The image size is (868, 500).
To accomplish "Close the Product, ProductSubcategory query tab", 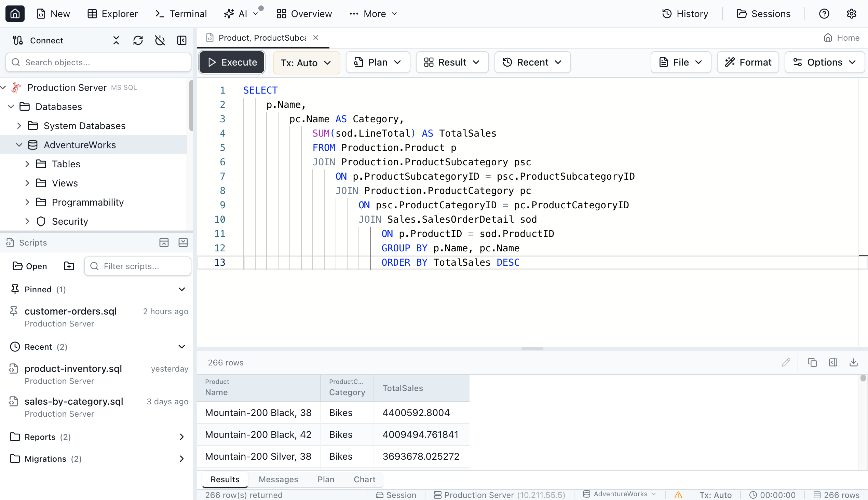I will point(316,38).
